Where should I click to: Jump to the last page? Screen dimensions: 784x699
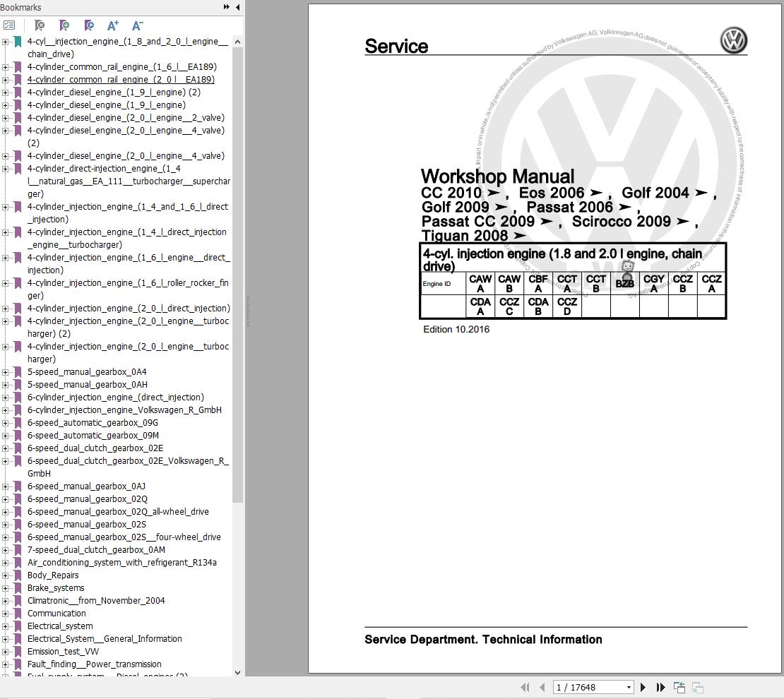pos(661,687)
